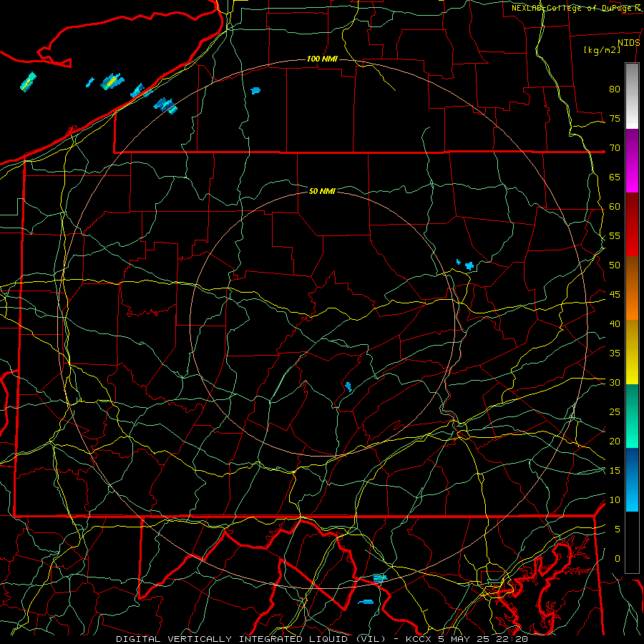The height and width of the screenshot is (644, 644).
Task: Click the scale value "60"
Action: pos(615,207)
